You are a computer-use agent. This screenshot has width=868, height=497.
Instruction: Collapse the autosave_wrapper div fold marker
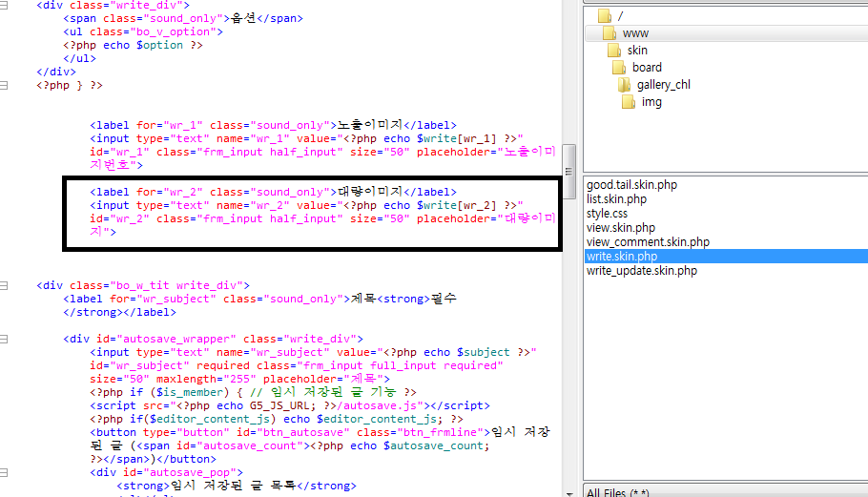5,339
